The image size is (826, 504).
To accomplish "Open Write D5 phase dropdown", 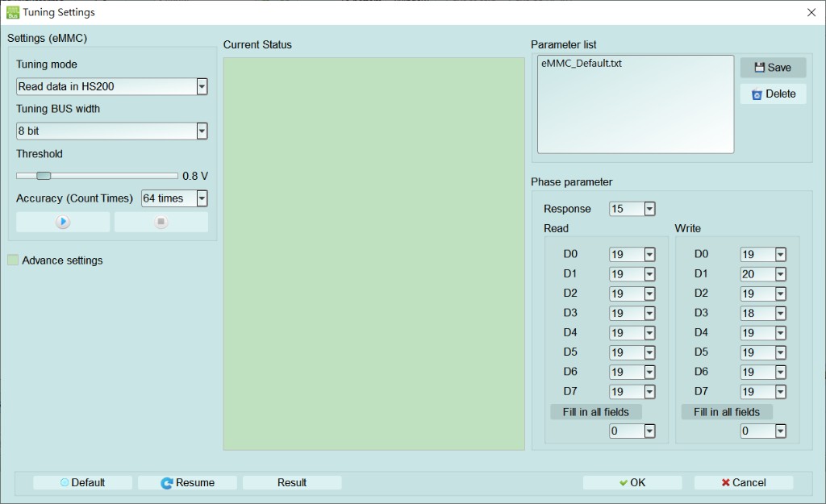I will 780,353.
